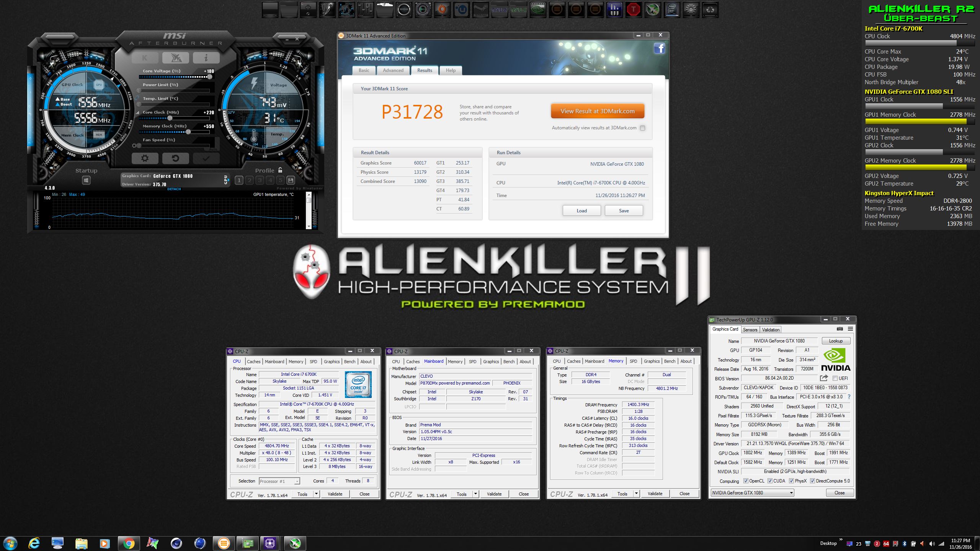Click the Load button in 3DMark Run Details
Screen dimensions: 980x551
[x=581, y=210]
